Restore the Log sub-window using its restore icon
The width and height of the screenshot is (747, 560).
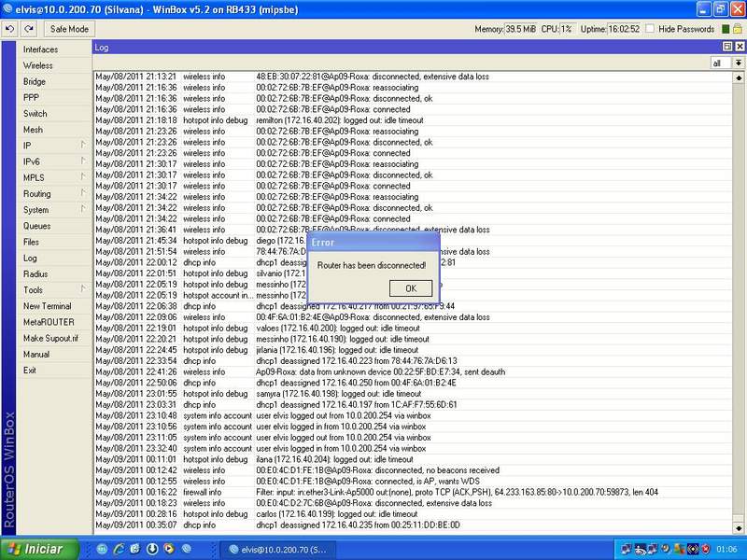[x=727, y=46]
